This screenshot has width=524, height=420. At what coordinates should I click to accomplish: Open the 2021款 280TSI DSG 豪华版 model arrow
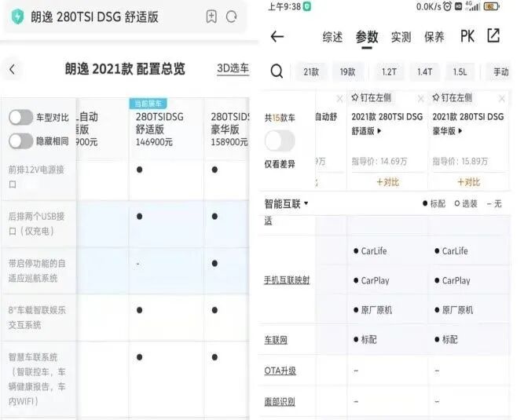(x=460, y=131)
